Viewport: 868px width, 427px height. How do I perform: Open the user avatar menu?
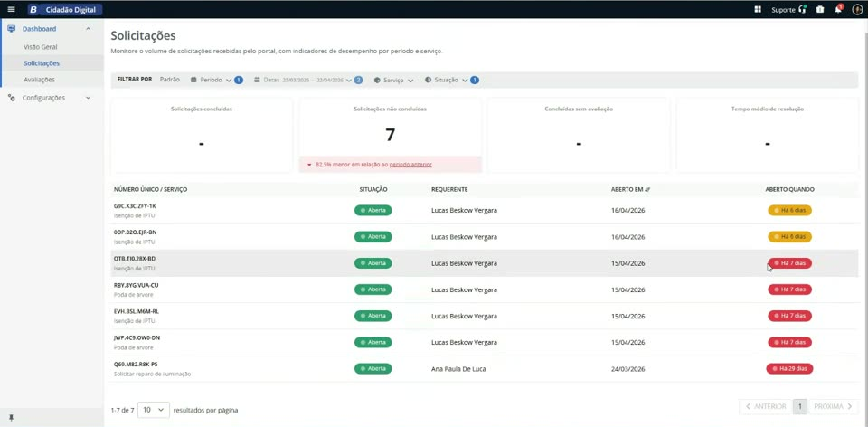tap(856, 9)
